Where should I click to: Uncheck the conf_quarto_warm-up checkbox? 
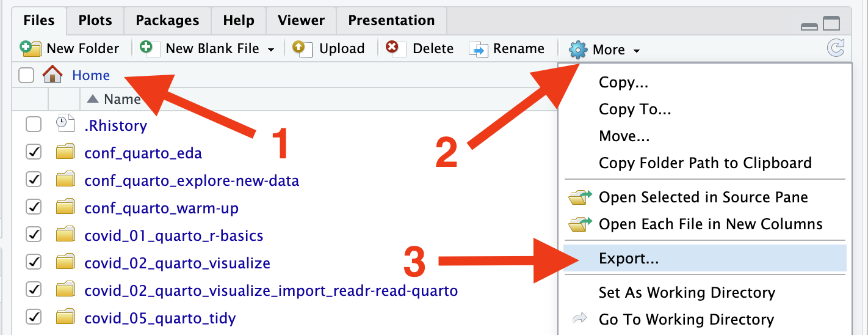pos(34,208)
